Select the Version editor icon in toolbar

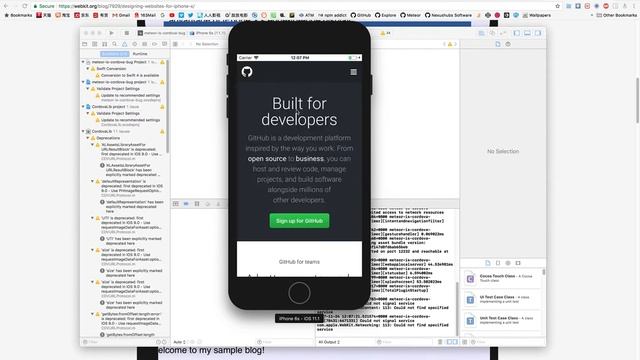click(x=503, y=33)
